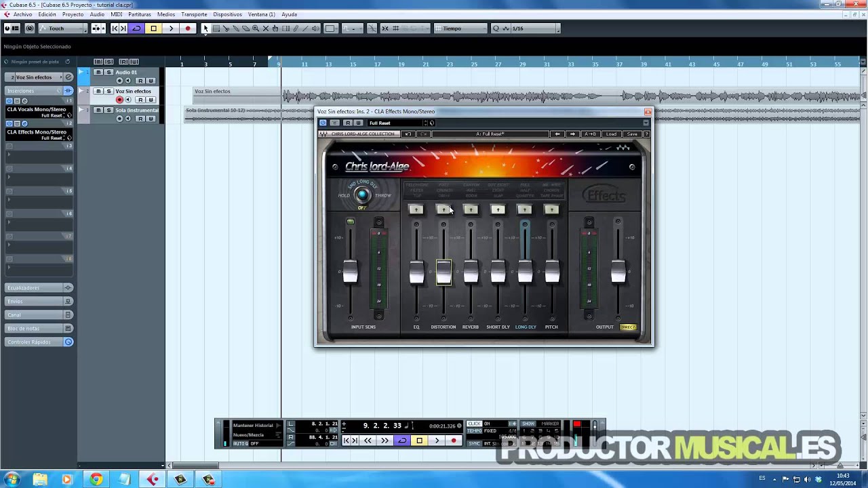Image resolution: width=868 pixels, height=488 pixels.
Task: Open plugin Full Reset preset dropdown
Action: tap(397, 123)
